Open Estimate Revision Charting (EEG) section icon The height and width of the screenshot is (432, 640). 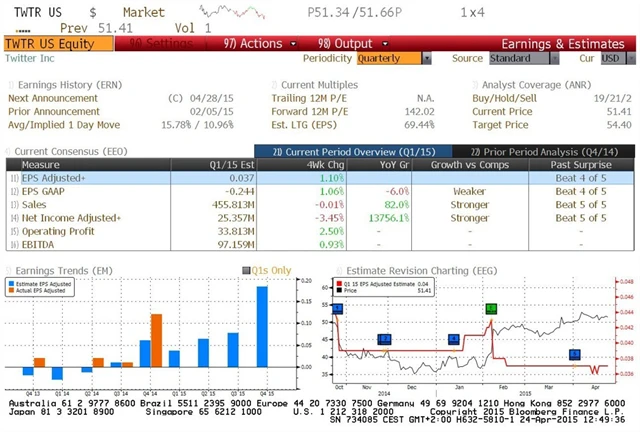coord(337,270)
